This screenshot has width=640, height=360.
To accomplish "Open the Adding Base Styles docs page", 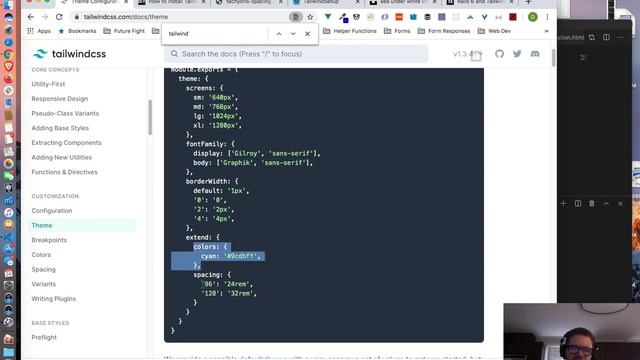I will 60,128.
